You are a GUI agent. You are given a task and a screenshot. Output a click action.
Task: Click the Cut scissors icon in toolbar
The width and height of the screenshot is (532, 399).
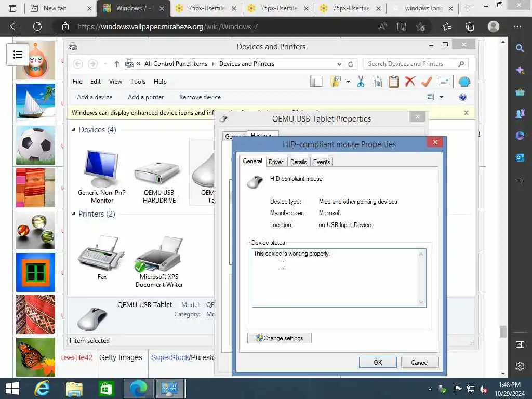[361, 82]
